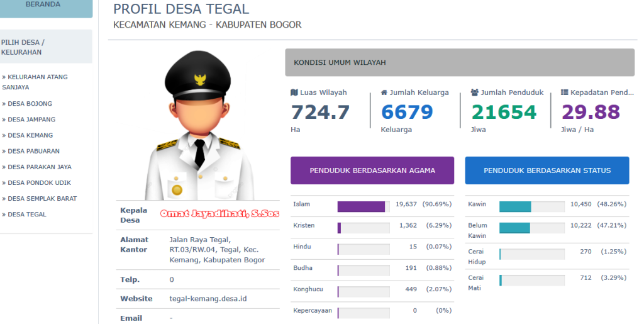Open Desa Semplak Barat profile
644x324 pixels.
pos(42,199)
